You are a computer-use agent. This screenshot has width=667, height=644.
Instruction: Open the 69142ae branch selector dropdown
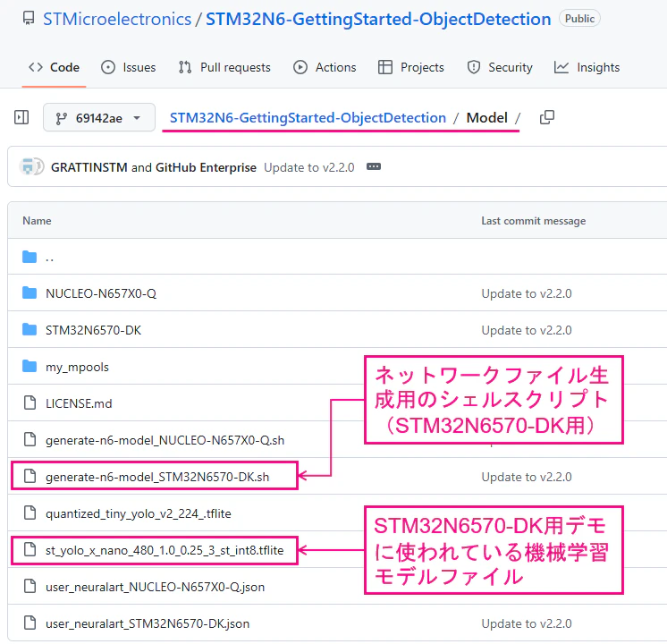[x=99, y=117]
